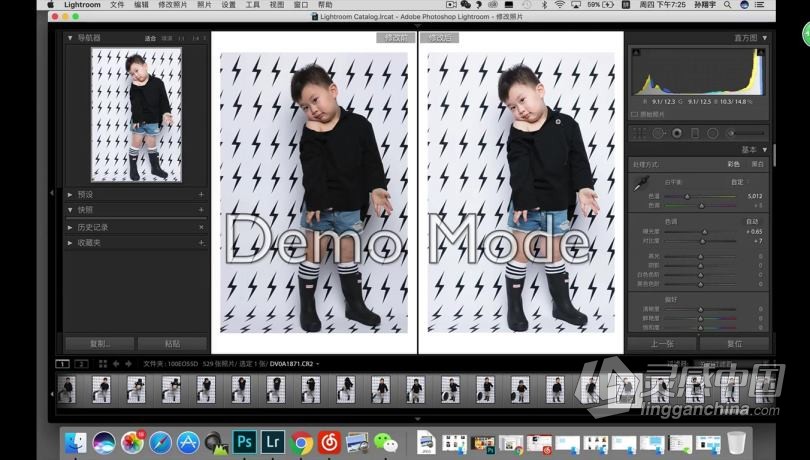Select the red eye correction tool icon
The height and width of the screenshot is (460, 810).
click(677, 133)
